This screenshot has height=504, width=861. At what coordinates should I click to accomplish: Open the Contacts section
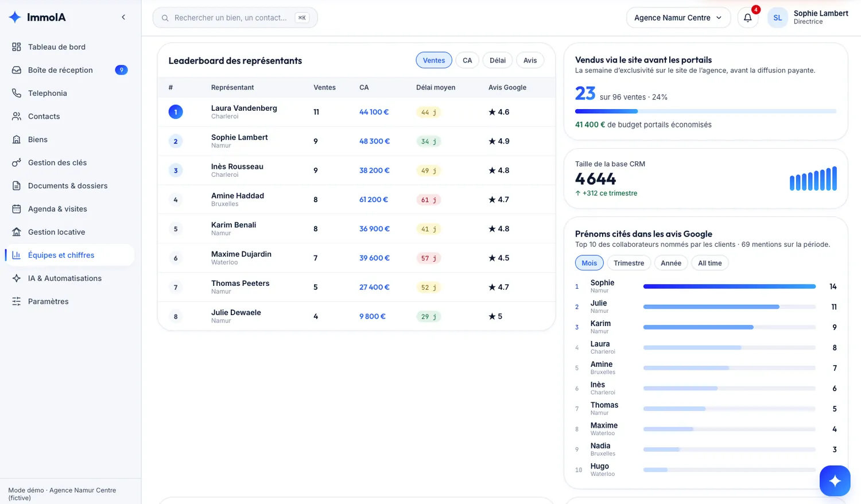[x=69, y=117]
